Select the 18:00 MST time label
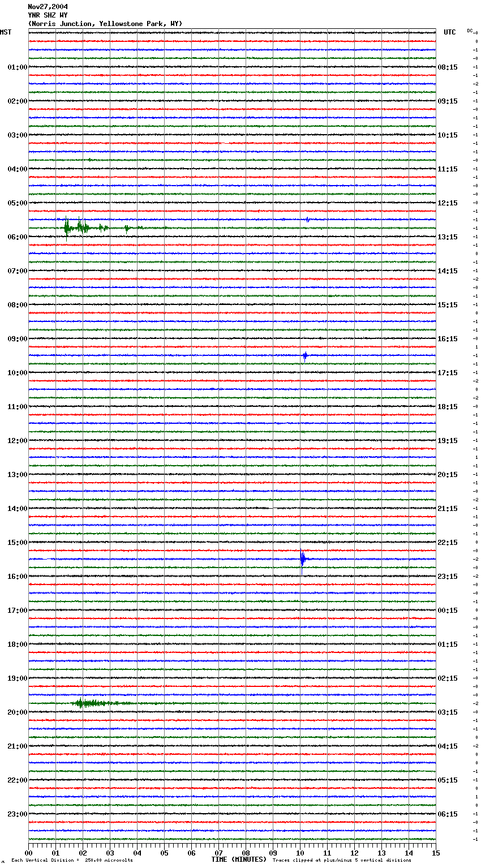481x868 pixels. (18, 644)
